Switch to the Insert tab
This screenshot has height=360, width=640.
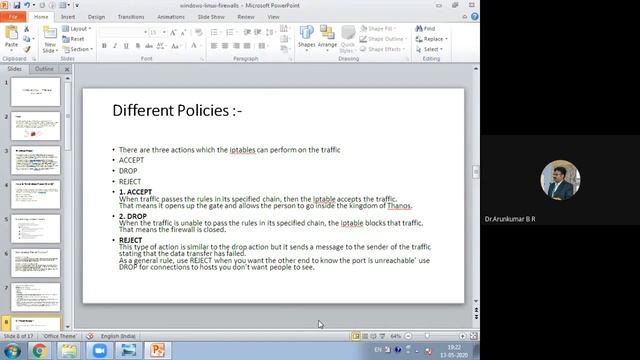click(68, 17)
